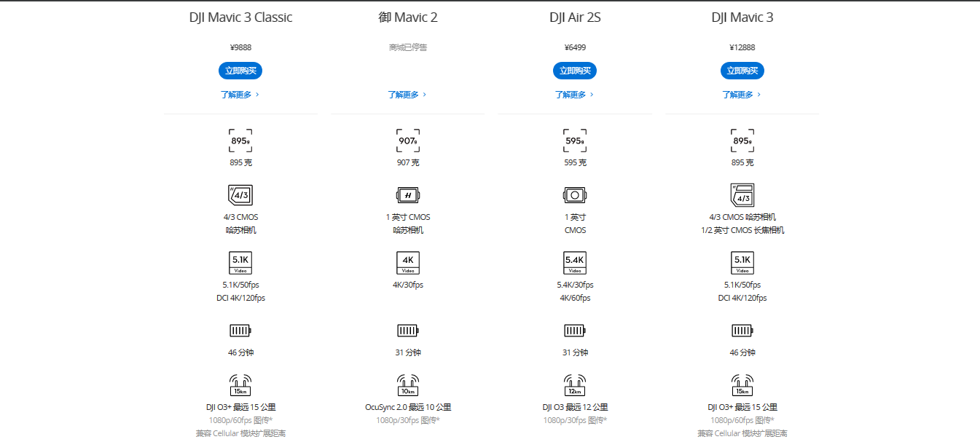Open 了解更多 link under DJI Mavic 3

point(742,95)
